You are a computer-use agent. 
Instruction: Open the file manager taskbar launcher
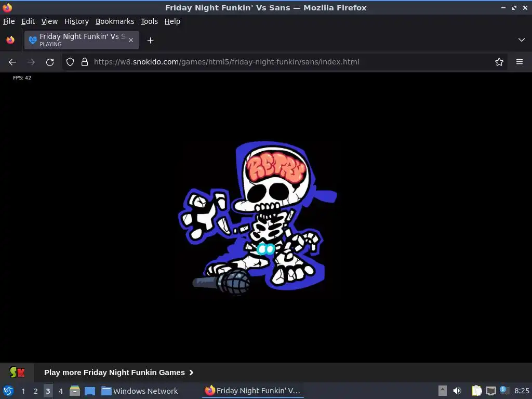click(x=75, y=391)
